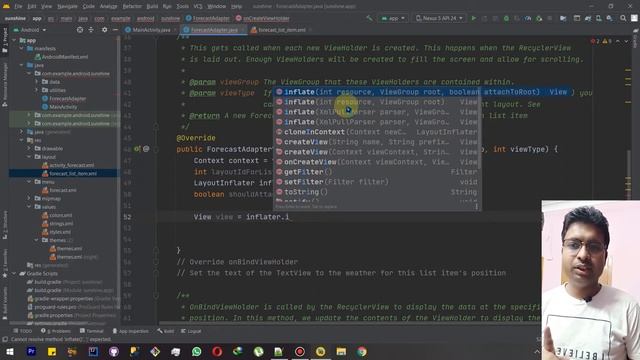Choose cloneInContext completion suggestion
This screenshot has height=360, width=640.
coord(377,132)
